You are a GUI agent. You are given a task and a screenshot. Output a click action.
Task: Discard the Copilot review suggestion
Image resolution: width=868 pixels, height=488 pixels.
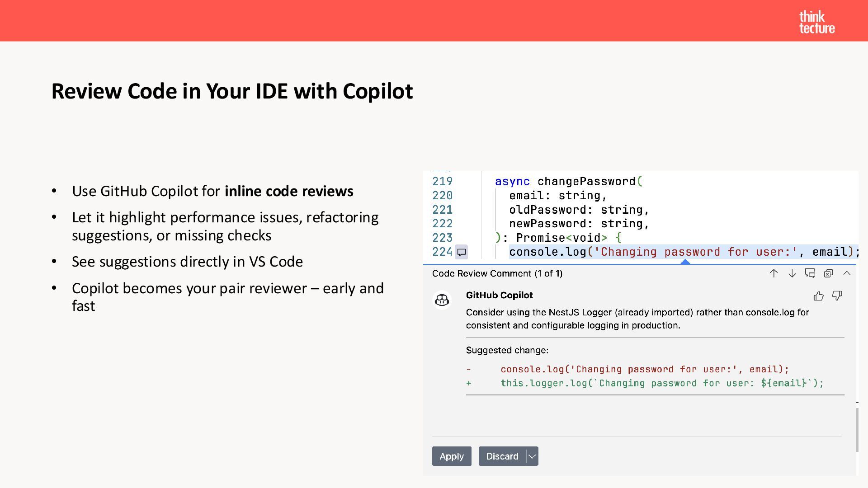click(502, 456)
